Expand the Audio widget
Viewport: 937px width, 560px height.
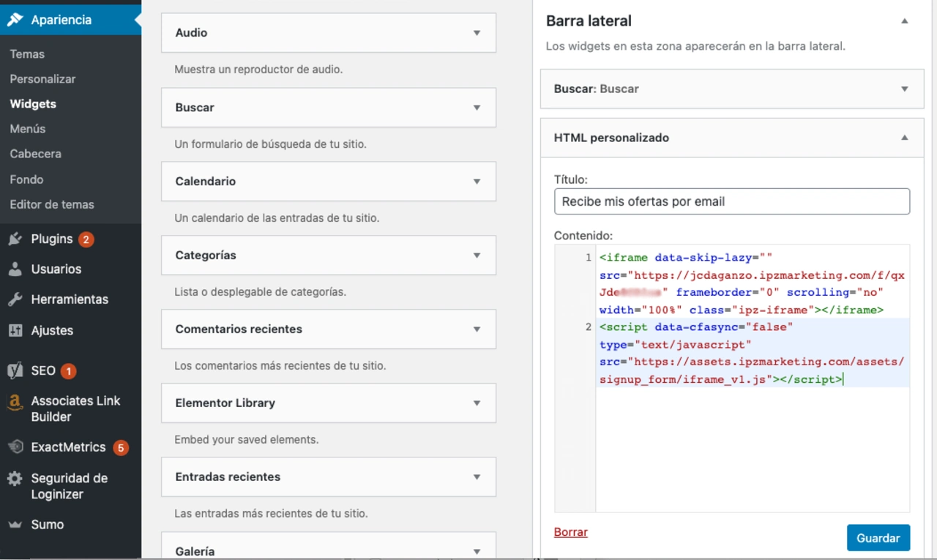pyautogui.click(x=477, y=33)
